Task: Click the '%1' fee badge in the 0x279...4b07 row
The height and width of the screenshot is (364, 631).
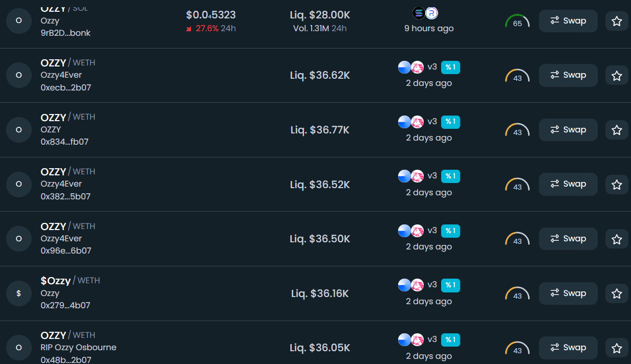Action: pos(450,285)
